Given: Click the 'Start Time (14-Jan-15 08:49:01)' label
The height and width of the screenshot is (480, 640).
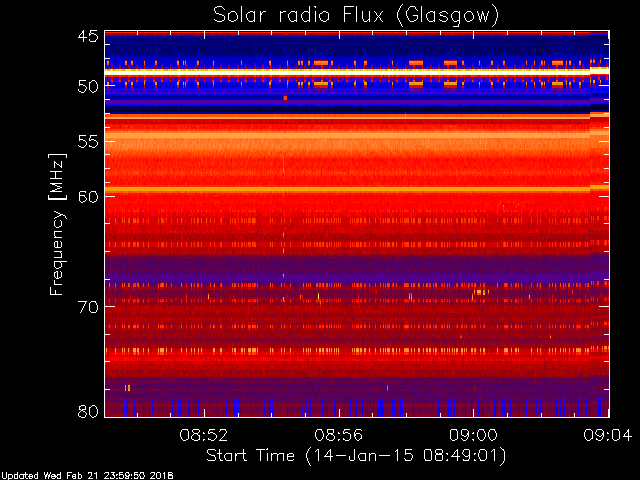Looking at the screenshot, I should point(356,456).
